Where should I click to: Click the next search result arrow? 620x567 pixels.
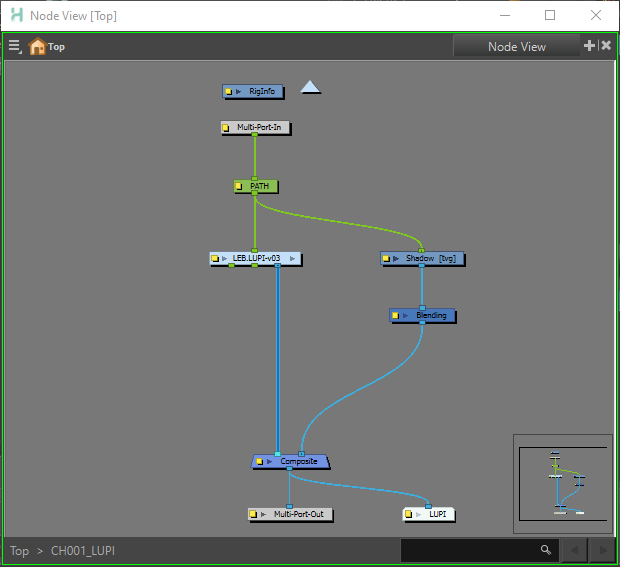point(601,550)
